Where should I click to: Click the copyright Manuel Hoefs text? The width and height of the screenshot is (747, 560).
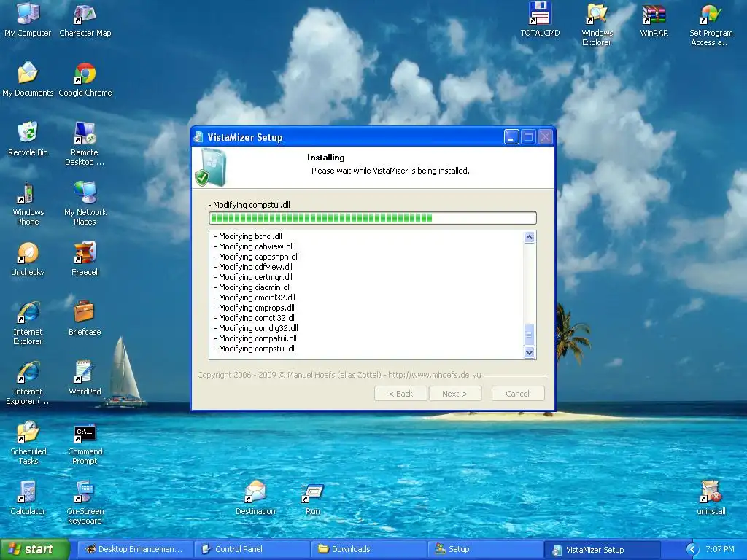click(339, 375)
